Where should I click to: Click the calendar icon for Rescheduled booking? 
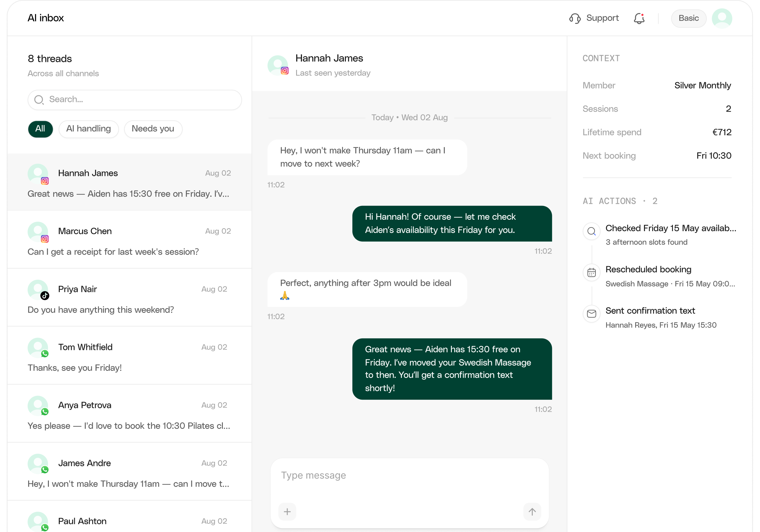(591, 272)
